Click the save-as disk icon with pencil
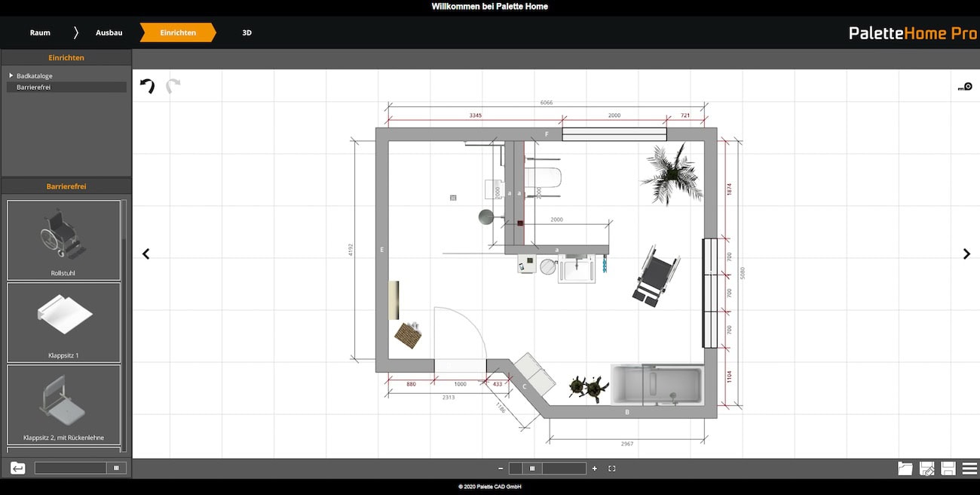 pyautogui.click(x=927, y=469)
